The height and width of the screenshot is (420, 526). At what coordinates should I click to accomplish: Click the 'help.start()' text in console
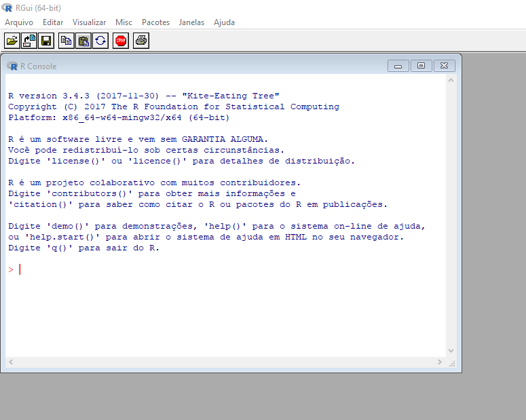(62, 237)
